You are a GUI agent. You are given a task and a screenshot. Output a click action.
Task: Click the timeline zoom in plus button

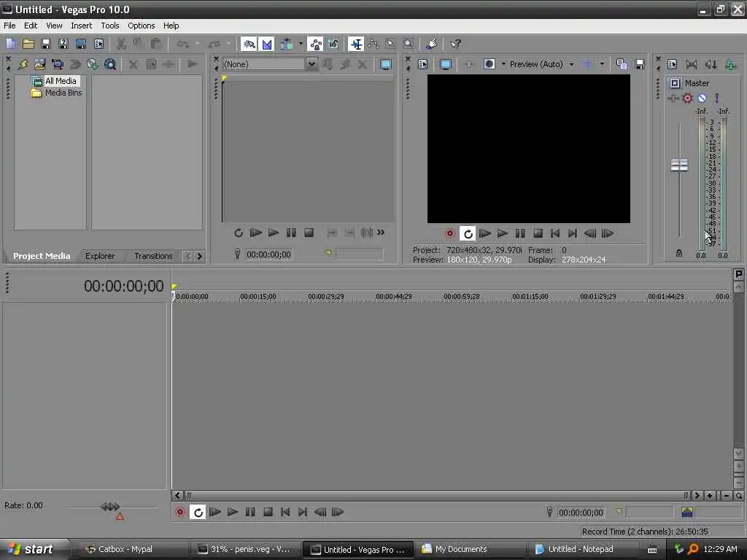pyautogui.click(x=710, y=496)
